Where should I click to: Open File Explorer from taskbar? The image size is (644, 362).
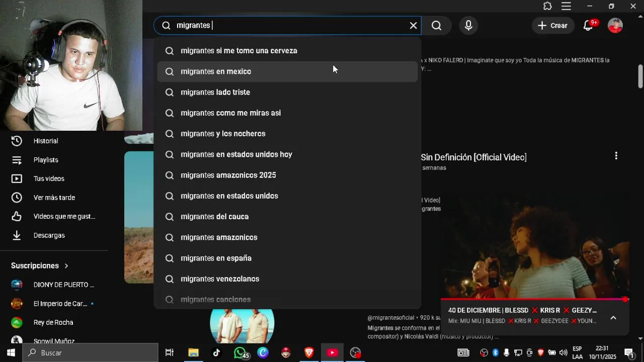coord(193,352)
